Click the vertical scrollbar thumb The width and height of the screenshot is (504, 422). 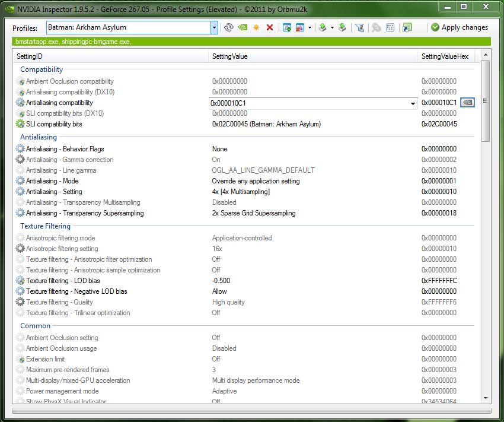coord(486,101)
